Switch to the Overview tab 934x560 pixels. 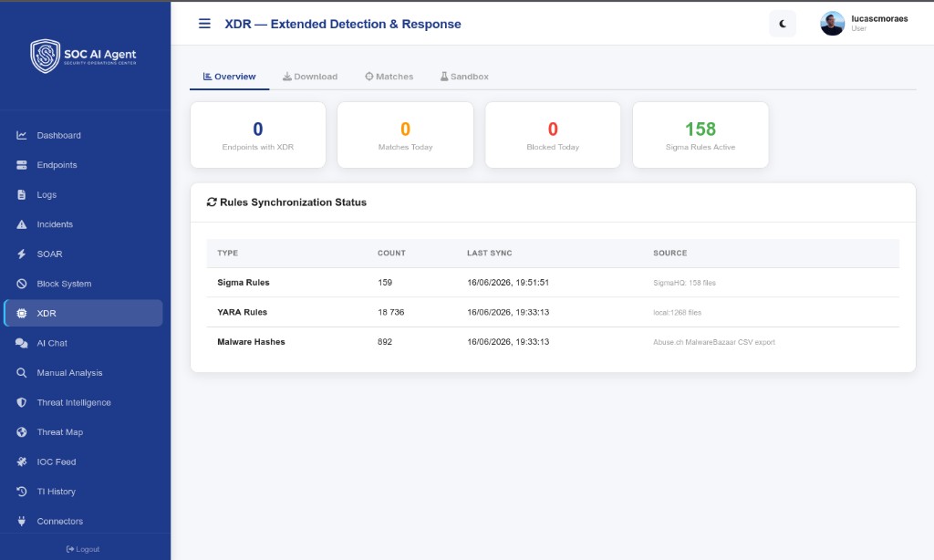coord(229,77)
